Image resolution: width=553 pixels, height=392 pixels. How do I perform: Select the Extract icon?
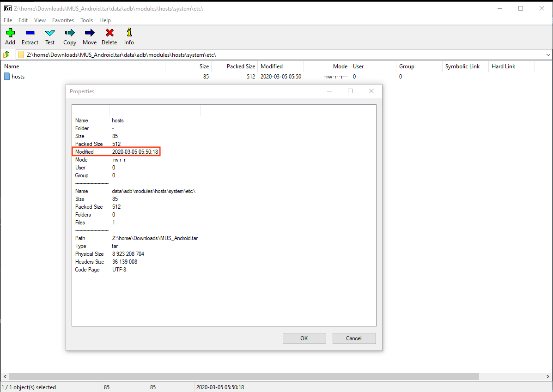coord(30,33)
